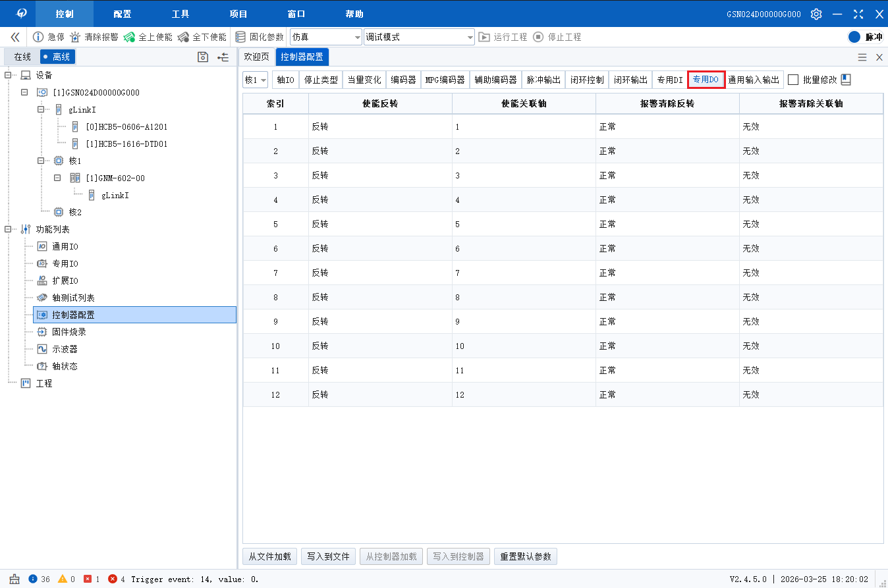The image size is (888, 588).
Task: Clear alarms with 清除报警 icon
Action: [x=76, y=38]
